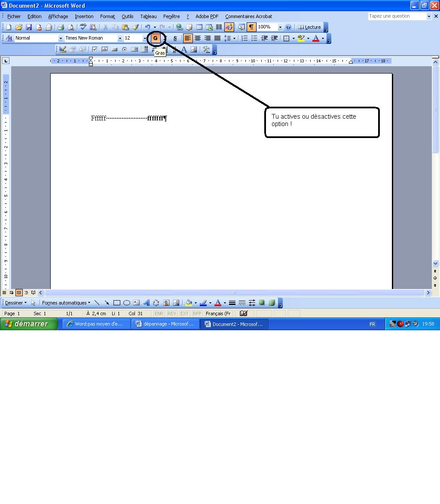Toggle the paragraph marks (¶) display
This screenshot has width=440, height=504.
point(251,27)
